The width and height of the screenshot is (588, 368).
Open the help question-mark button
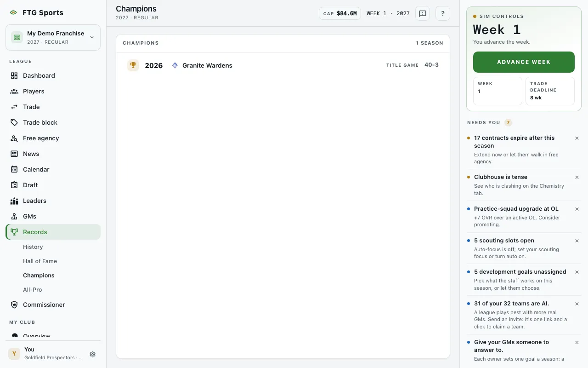[443, 13]
